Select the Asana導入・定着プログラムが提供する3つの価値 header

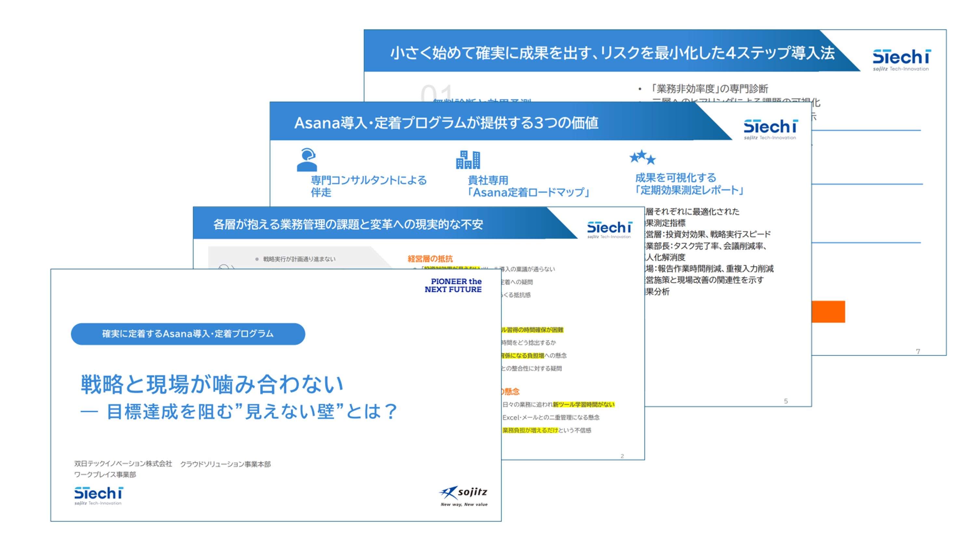point(446,123)
